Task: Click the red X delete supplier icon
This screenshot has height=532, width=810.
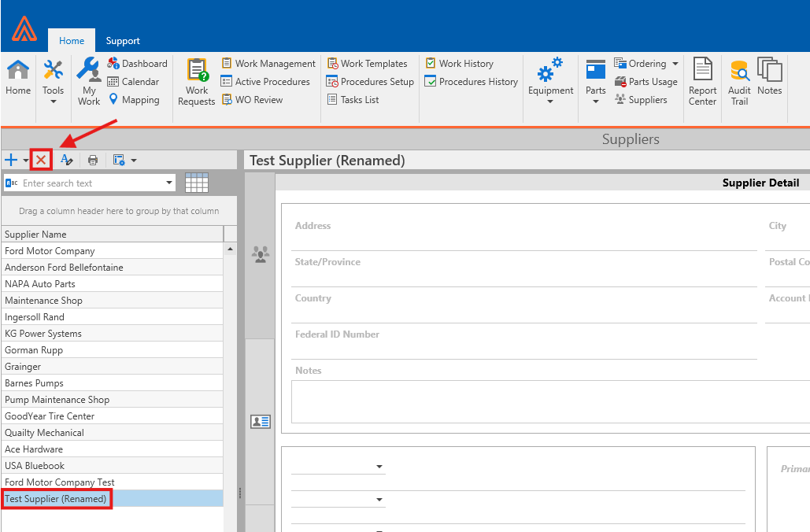Action: 41,160
